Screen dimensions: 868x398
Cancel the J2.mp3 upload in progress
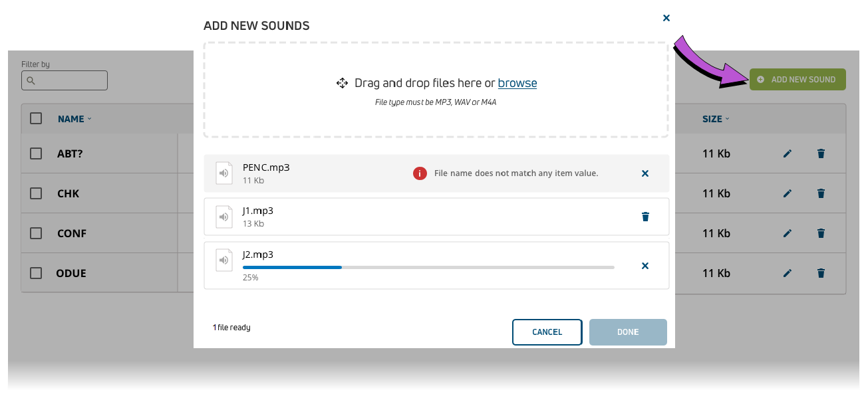[x=645, y=266]
